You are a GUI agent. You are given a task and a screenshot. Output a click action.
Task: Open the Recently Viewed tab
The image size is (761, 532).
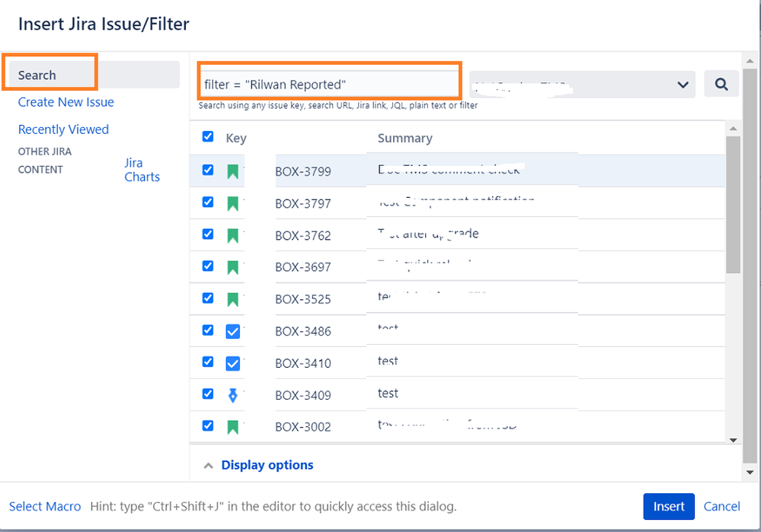(63, 129)
